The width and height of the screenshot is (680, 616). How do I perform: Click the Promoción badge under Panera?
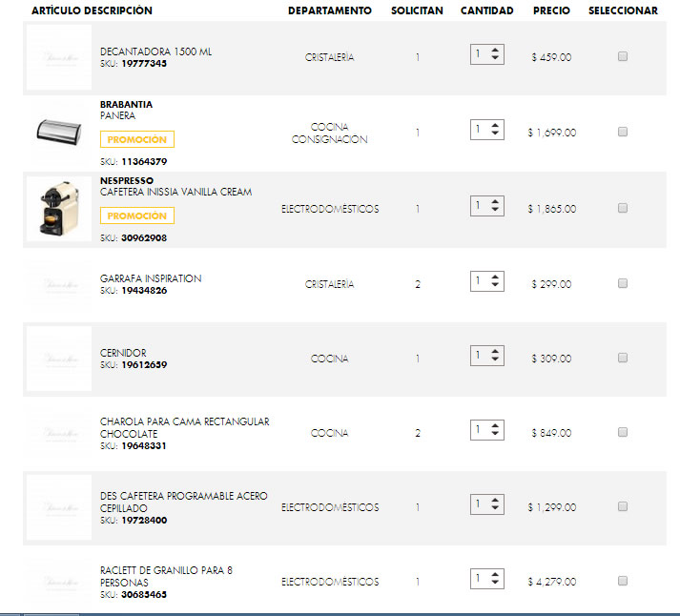pyautogui.click(x=136, y=140)
